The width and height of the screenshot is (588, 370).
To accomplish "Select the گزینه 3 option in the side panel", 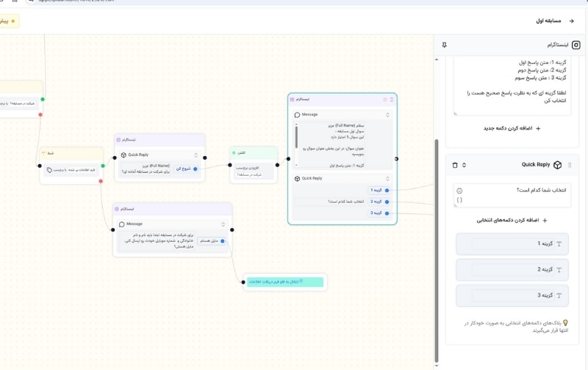I will tap(512, 295).
